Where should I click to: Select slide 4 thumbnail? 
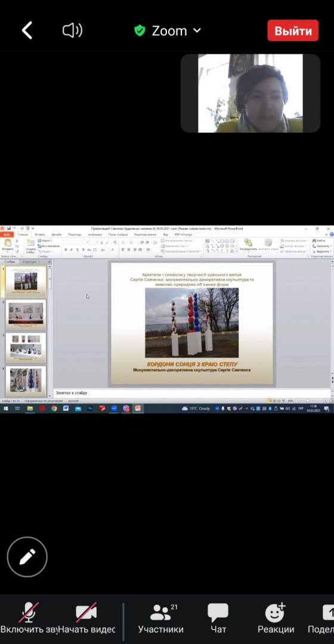coord(26,381)
